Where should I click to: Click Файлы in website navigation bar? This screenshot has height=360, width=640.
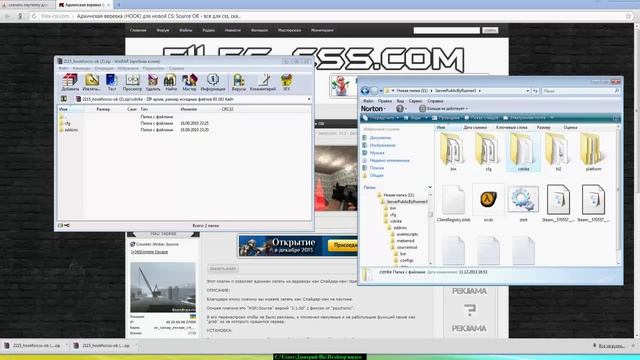pos(185,30)
